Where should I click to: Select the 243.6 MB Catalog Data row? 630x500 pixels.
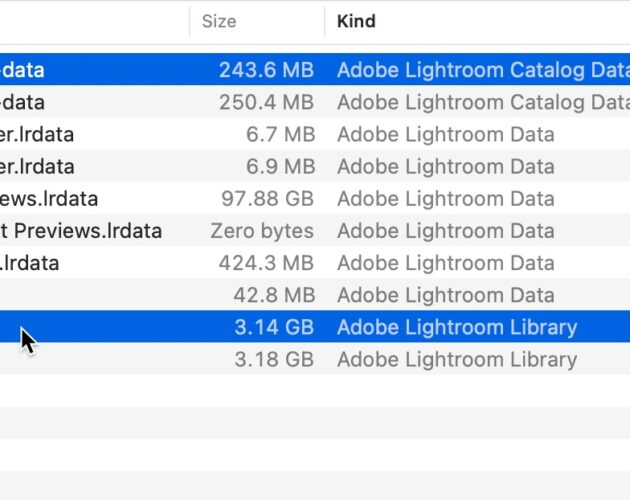315,69
